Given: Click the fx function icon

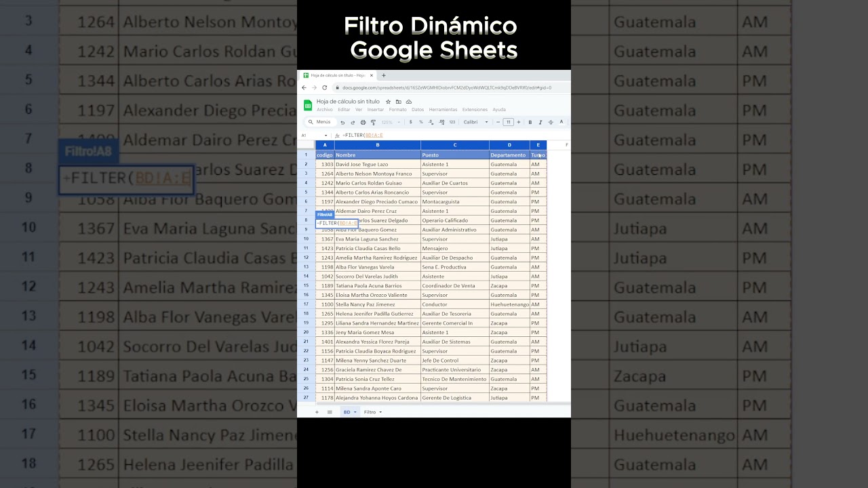Looking at the screenshot, I should (337, 136).
